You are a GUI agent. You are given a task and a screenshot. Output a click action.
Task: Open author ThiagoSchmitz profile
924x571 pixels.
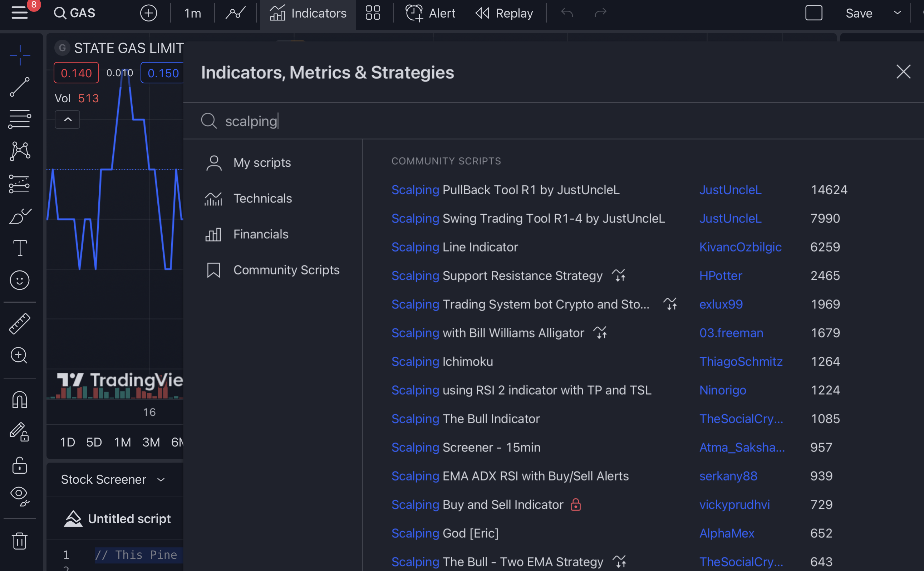click(x=741, y=361)
